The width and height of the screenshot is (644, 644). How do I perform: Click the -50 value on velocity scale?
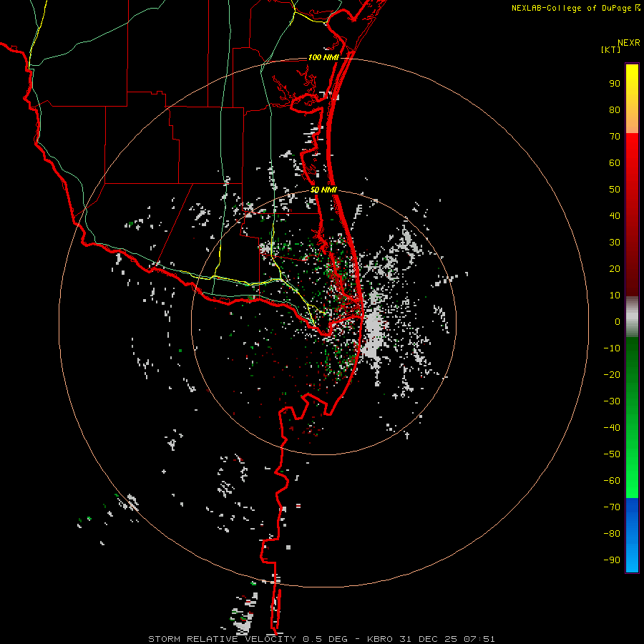point(612,454)
